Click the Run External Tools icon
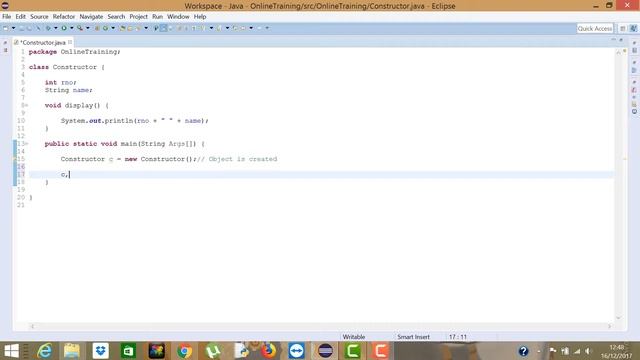Screen dimensions: 640x360 (80, 28)
